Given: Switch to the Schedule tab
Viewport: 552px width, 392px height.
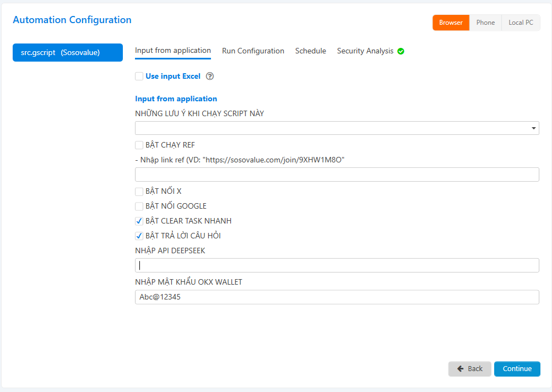Looking at the screenshot, I should point(311,51).
